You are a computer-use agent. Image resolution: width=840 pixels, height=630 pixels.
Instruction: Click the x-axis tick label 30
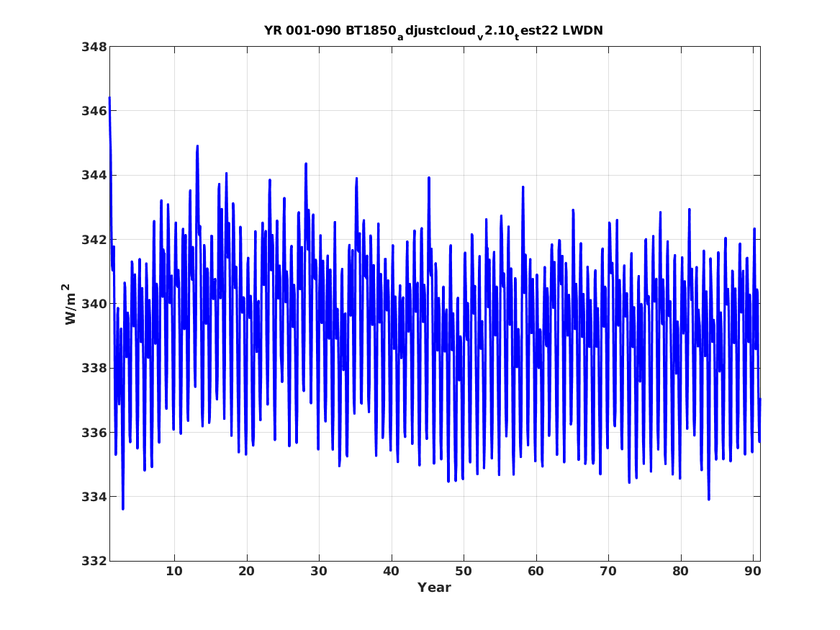click(x=319, y=571)
